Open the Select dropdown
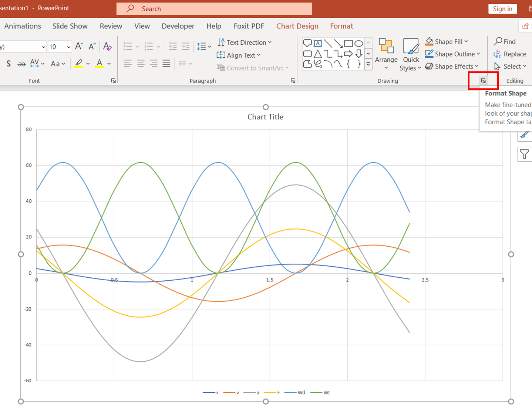Viewport: 532px width, 416px height. [x=510, y=67]
